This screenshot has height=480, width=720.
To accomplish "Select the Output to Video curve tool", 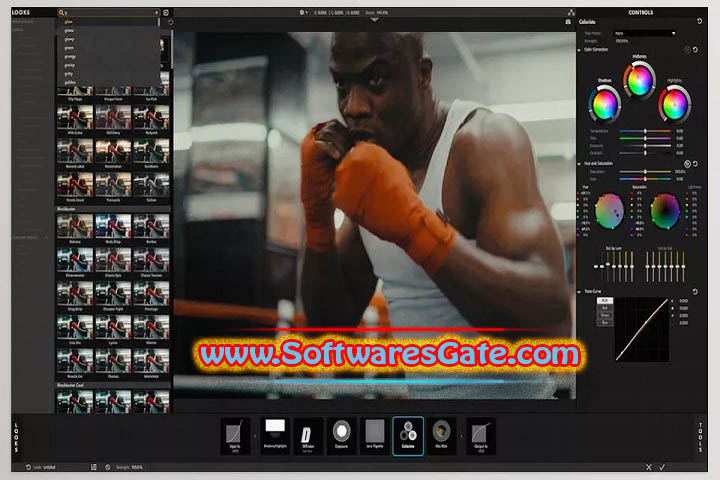I will [x=481, y=435].
